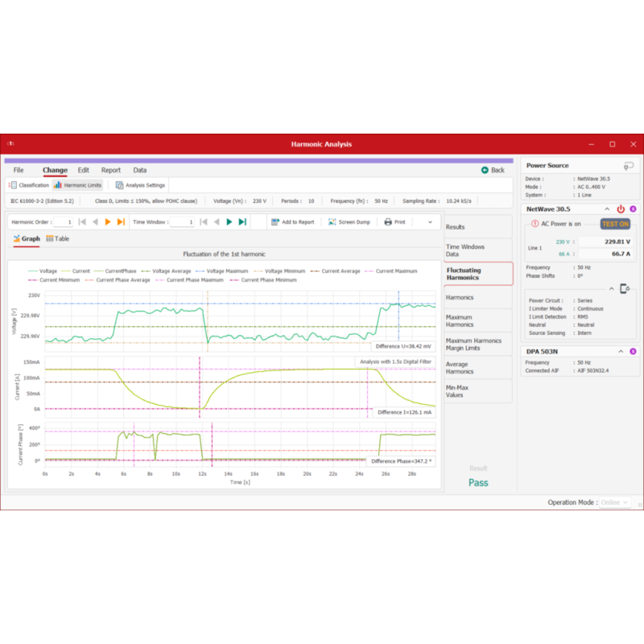Go to next Time Window

click(229, 221)
